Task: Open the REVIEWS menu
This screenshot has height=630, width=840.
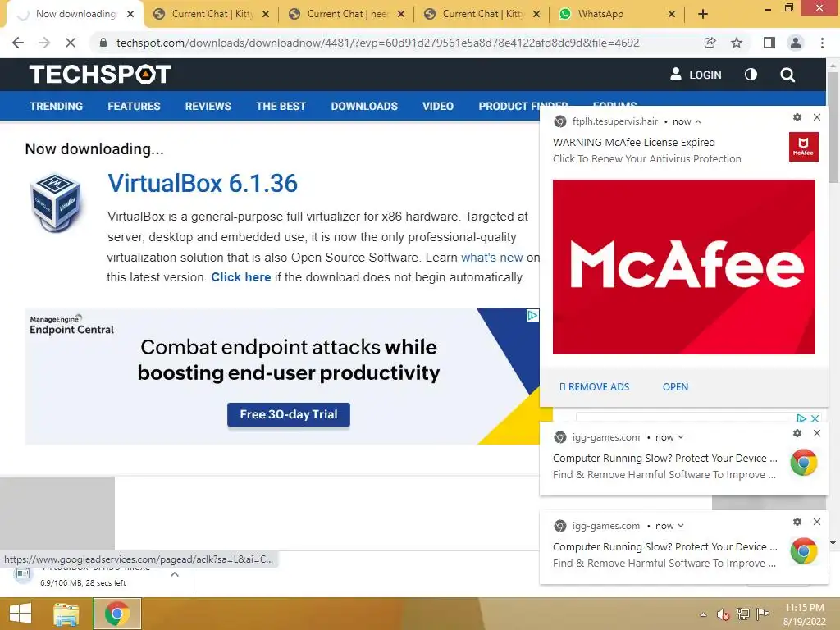Action: click(x=208, y=106)
